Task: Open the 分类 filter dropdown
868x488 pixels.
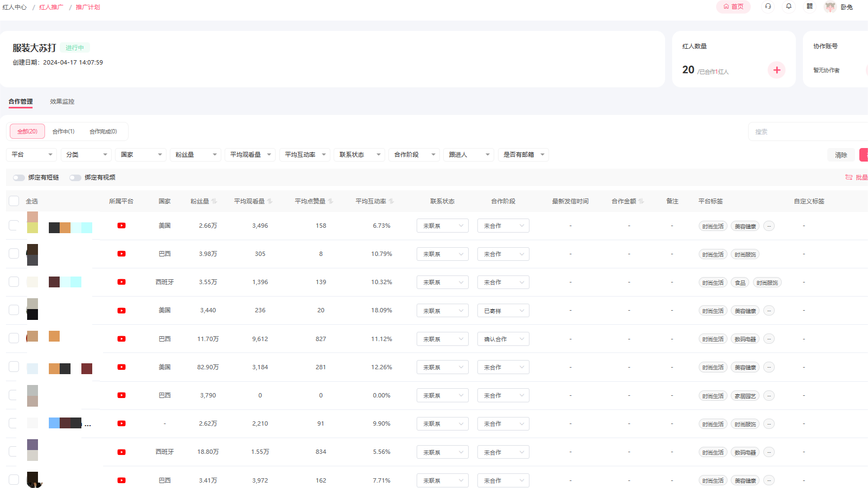Action: [x=86, y=155]
